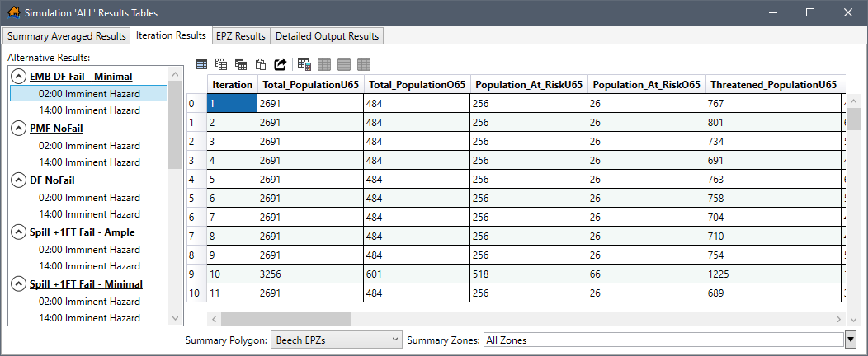Switch to Summary Averaged Results tab
Screen dimensions: 868x356
[67, 36]
